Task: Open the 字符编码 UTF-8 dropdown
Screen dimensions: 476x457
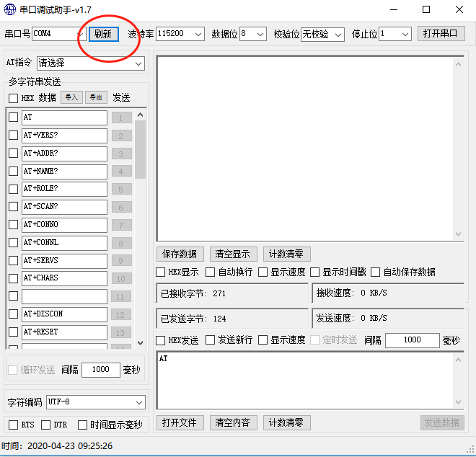Action: click(x=96, y=402)
